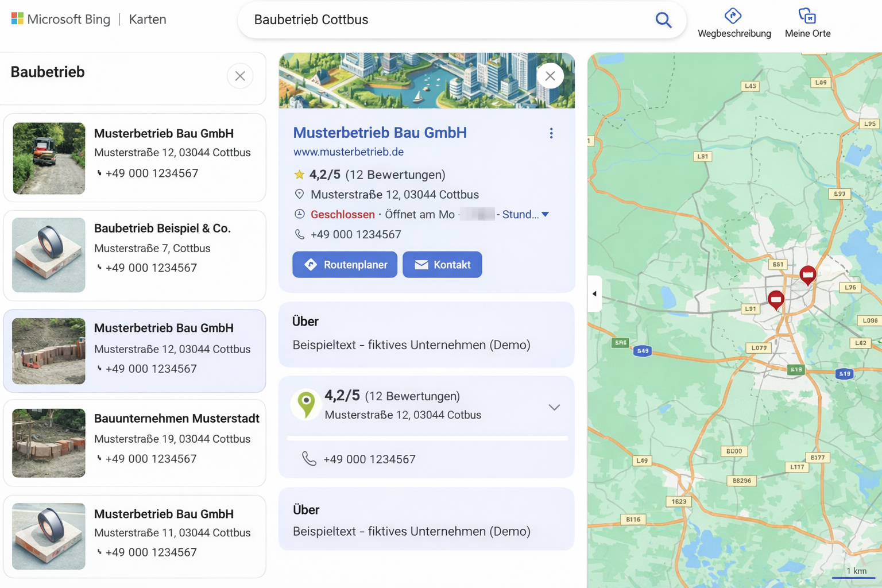Click the city banner image in detail card
The height and width of the screenshot is (588, 882).
point(427,80)
